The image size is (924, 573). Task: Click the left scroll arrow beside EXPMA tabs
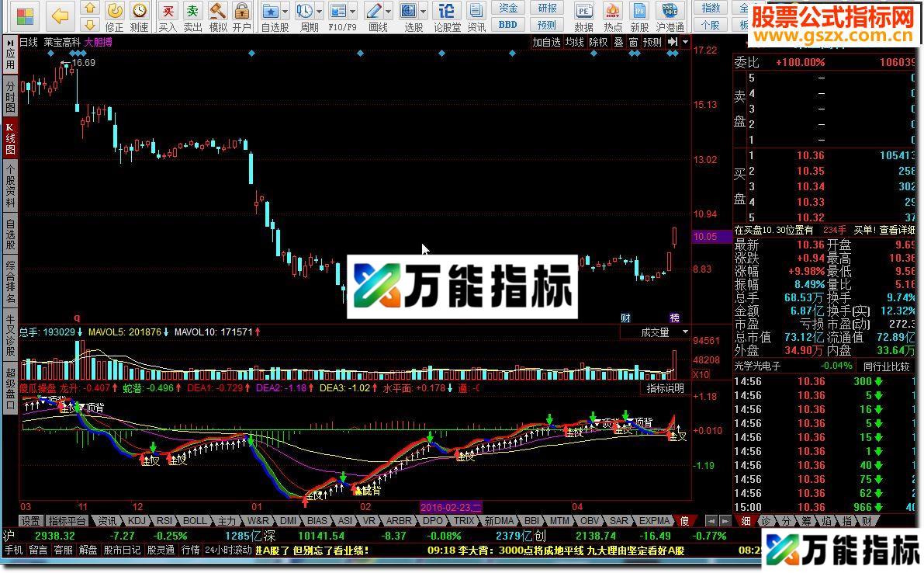pyautogui.click(x=711, y=521)
